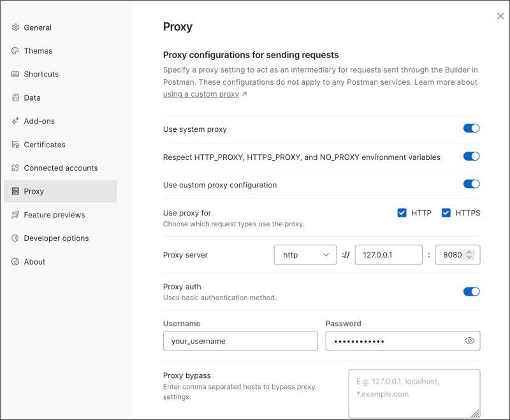Screen dimensions: 510x420
Task: Open Developer options settings section
Action: point(56,238)
